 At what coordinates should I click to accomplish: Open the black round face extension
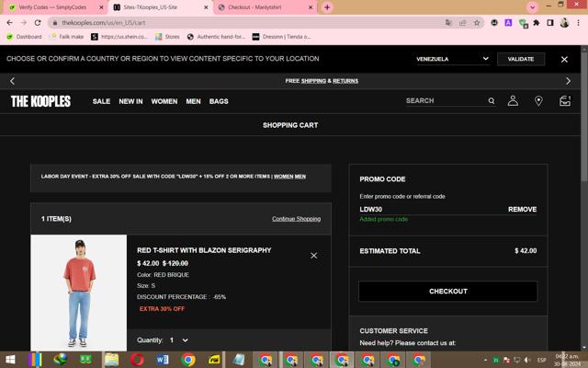494,22
